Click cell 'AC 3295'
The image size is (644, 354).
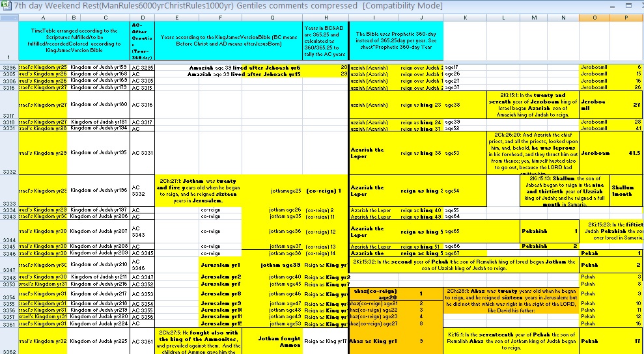(142, 67)
